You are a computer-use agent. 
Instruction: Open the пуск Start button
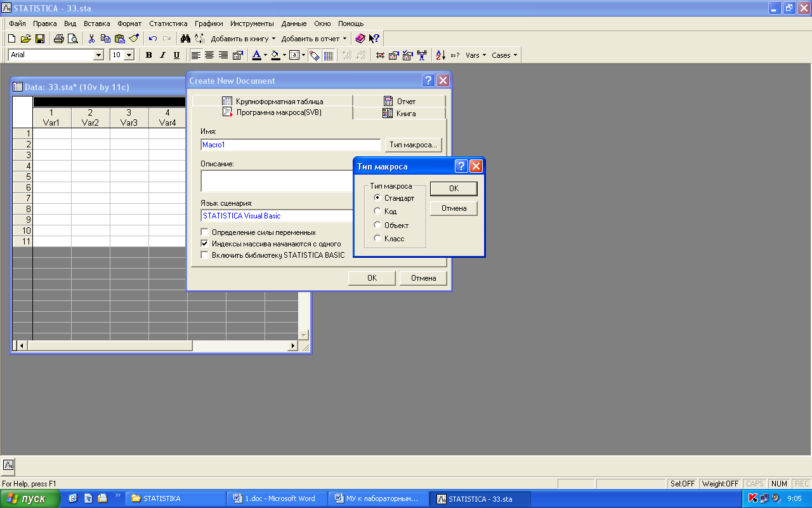(x=30, y=498)
